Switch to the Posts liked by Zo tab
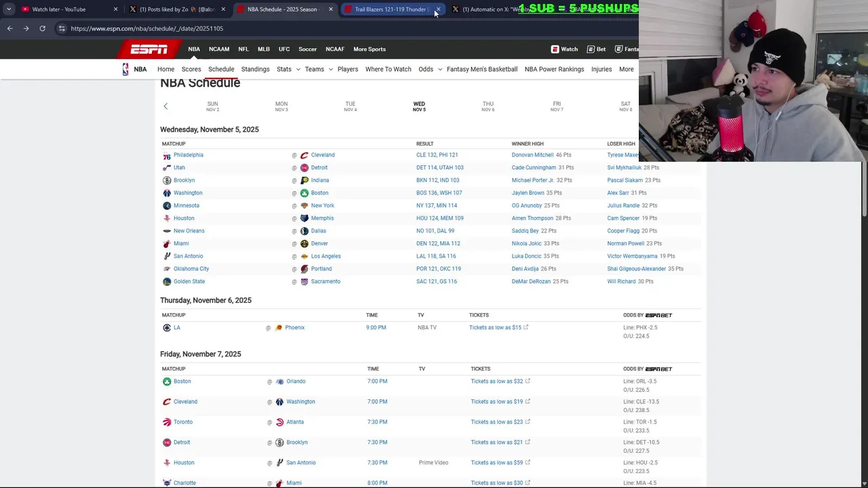The image size is (868, 488). [x=176, y=9]
